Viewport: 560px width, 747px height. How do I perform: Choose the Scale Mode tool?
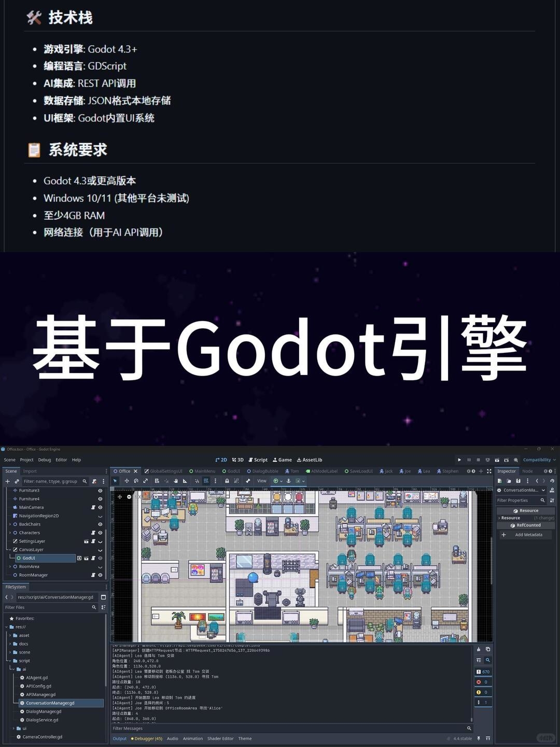coord(146,481)
